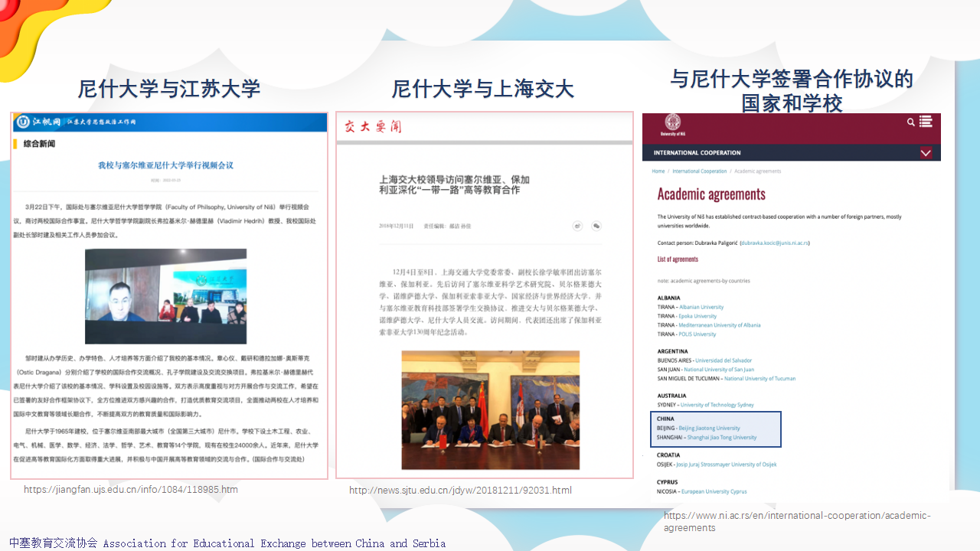
Task: Click the slide title 尼什大学与上海交大
Action: point(482,89)
